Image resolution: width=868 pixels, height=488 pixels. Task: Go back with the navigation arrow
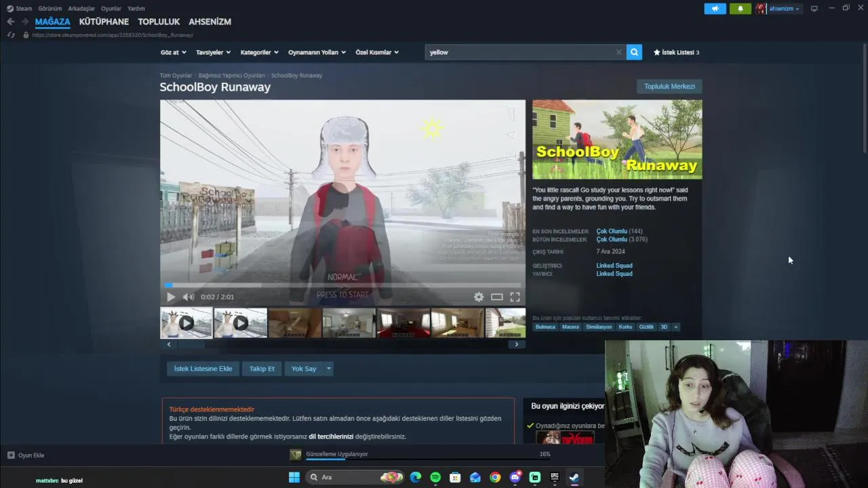tap(10, 22)
